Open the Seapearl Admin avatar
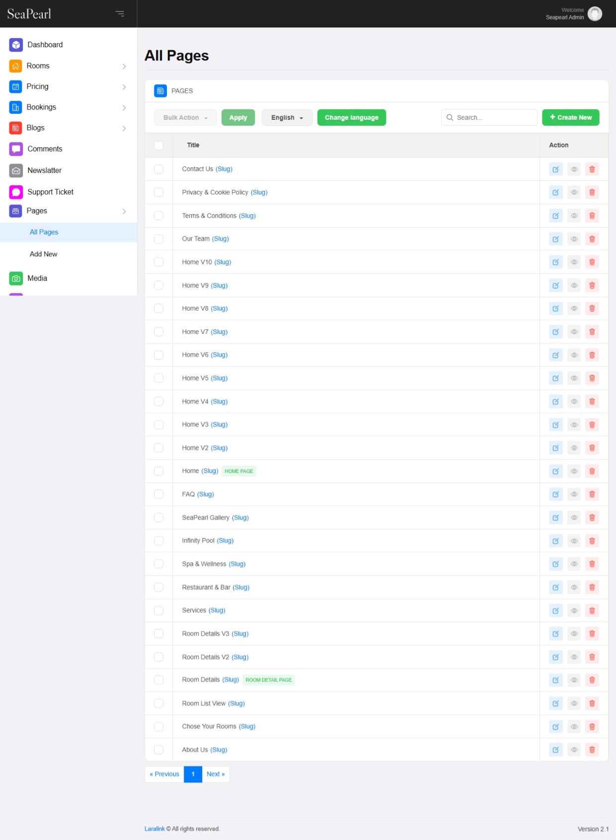Viewport: 616px width, 840px height. pyautogui.click(x=595, y=13)
